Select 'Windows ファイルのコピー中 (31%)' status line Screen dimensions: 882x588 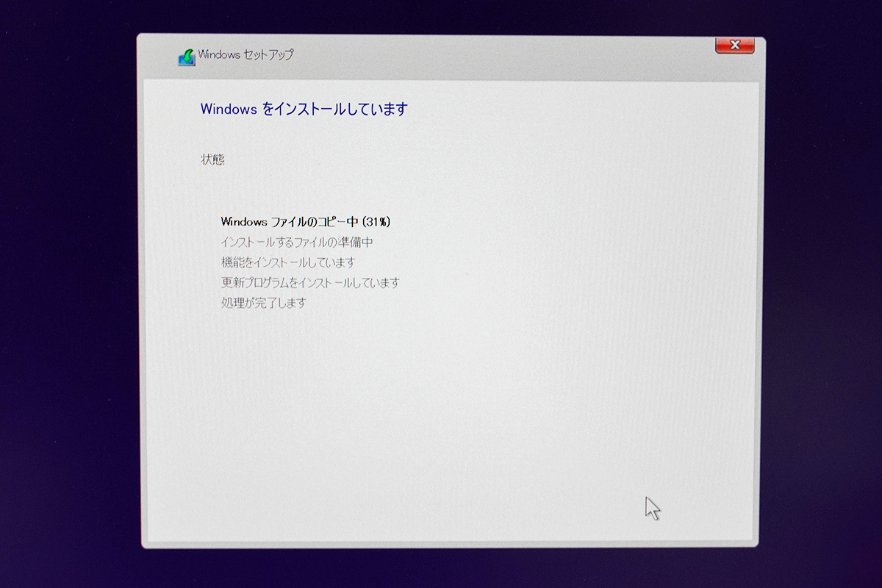click(305, 221)
